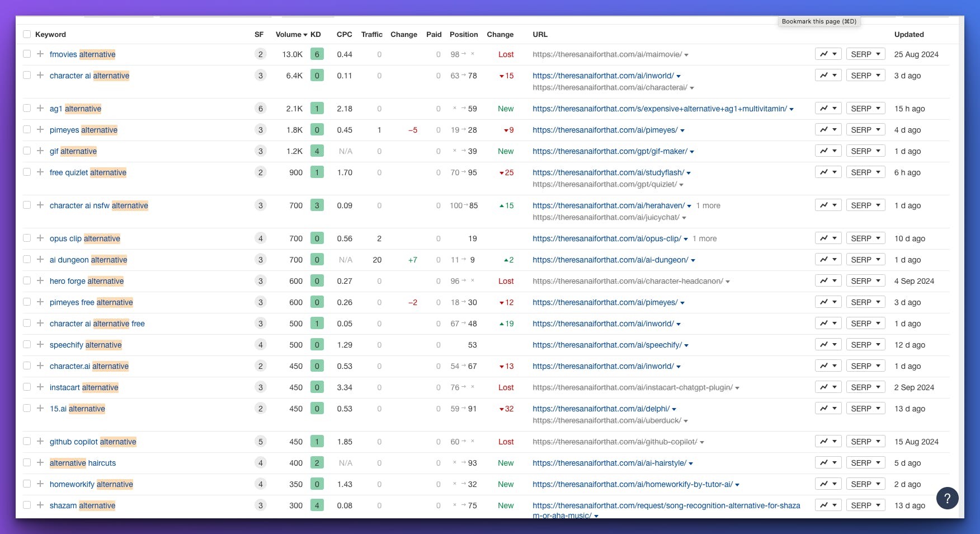Sort the table by the Updated column
This screenshot has width=980, height=534.
point(909,34)
